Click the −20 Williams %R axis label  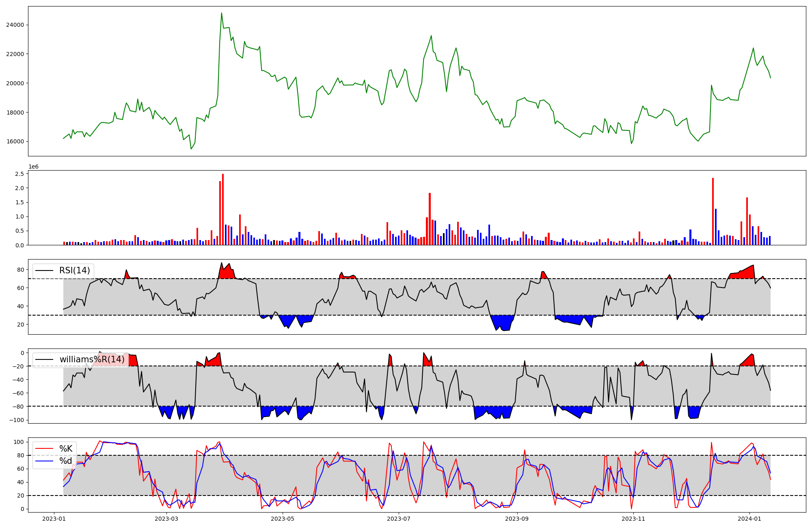pyautogui.click(x=19, y=366)
